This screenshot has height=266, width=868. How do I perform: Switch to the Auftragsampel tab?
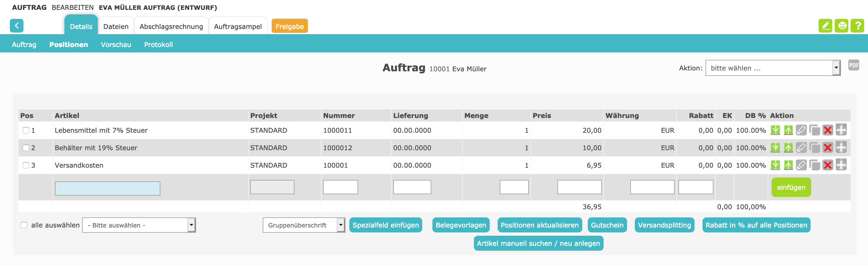point(238,26)
